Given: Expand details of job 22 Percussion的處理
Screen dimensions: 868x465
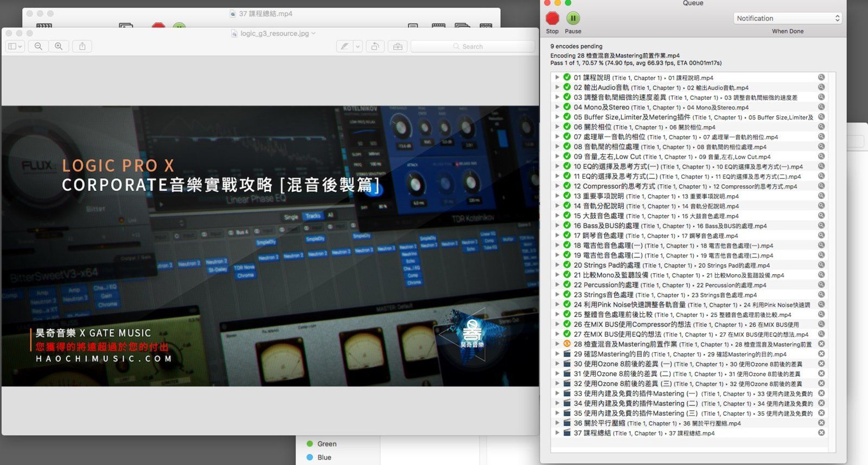Looking at the screenshot, I should click(557, 285).
